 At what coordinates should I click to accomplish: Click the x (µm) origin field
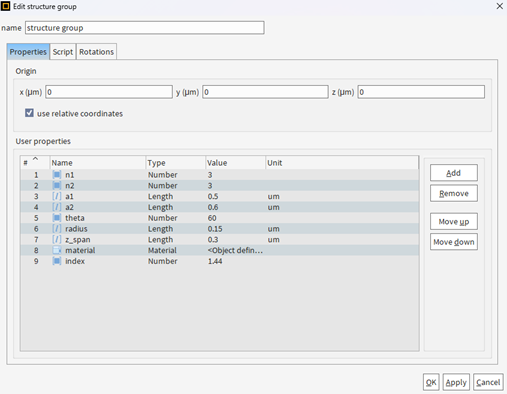pos(109,92)
